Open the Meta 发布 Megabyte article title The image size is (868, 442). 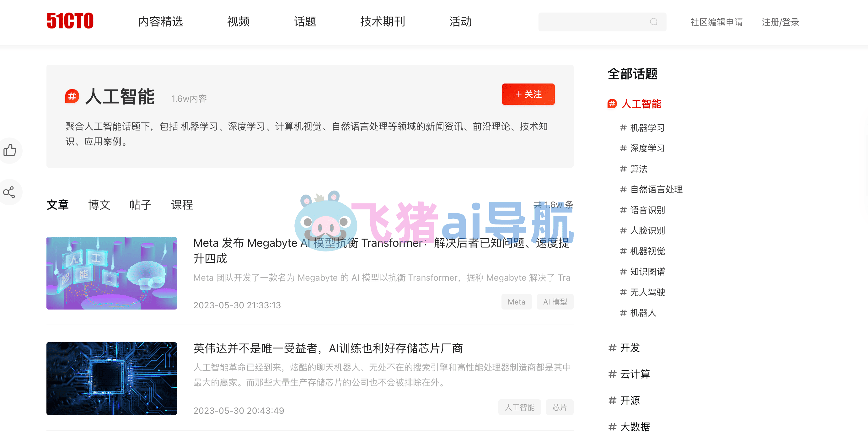coord(381,251)
